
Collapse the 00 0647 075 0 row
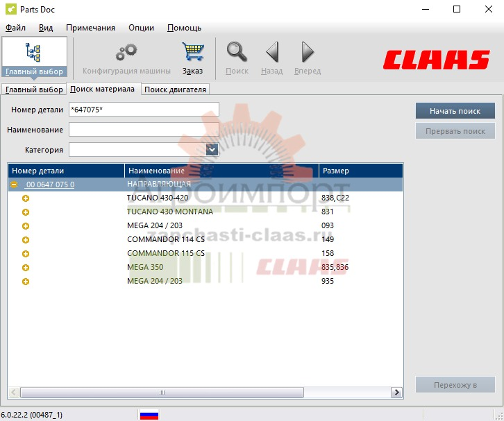click(14, 184)
